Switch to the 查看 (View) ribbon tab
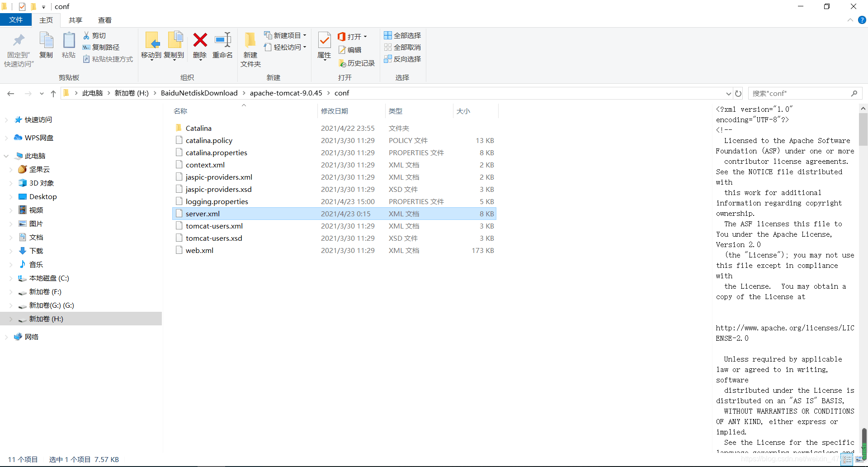This screenshot has width=868, height=467. (104, 20)
